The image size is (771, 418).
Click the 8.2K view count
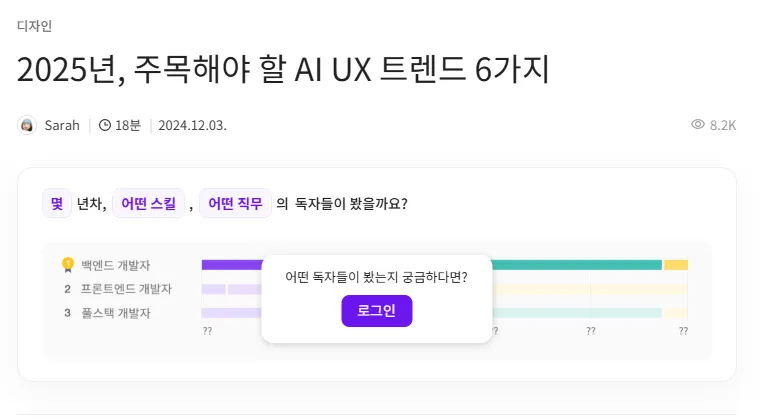(x=723, y=125)
